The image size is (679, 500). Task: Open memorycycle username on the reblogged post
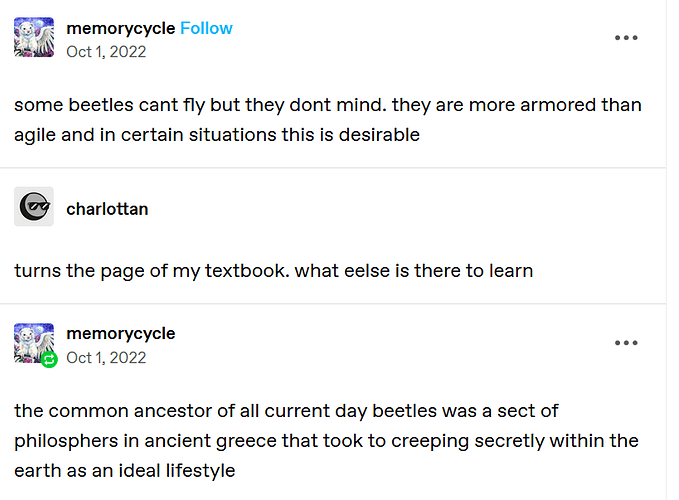click(x=121, y=334)
